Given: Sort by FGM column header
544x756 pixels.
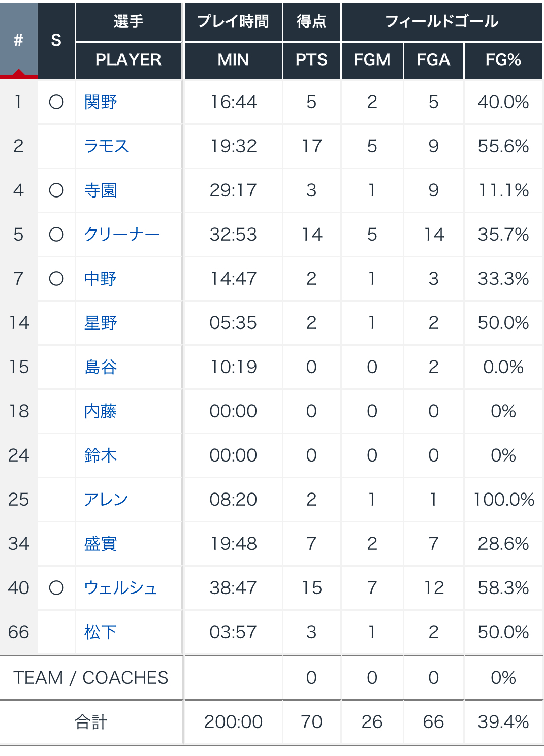Looking at the screenshot, I should click(x=372, y=60).
